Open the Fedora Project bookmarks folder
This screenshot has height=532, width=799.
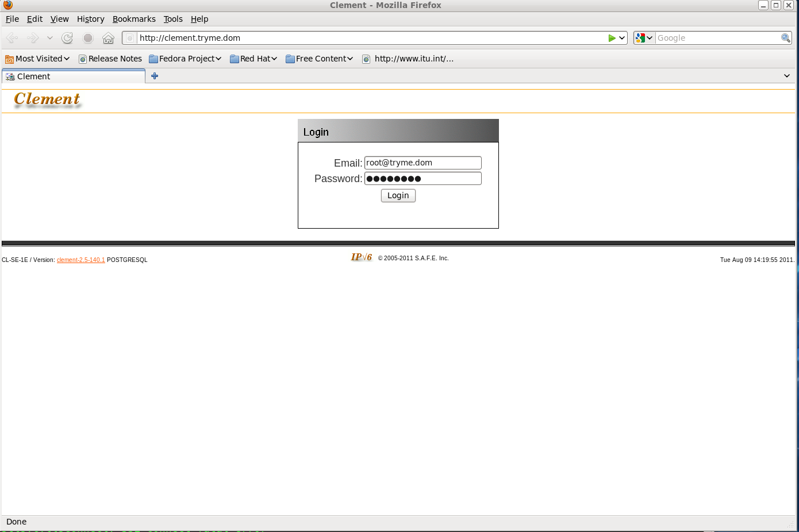[185, 59]
